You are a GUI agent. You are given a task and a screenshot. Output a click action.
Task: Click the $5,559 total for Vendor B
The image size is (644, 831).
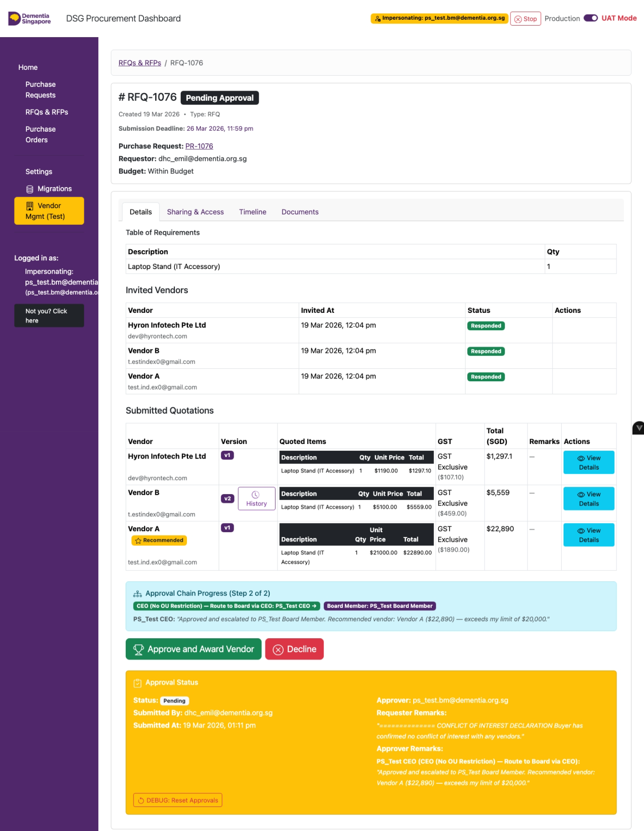pos(498,493)
